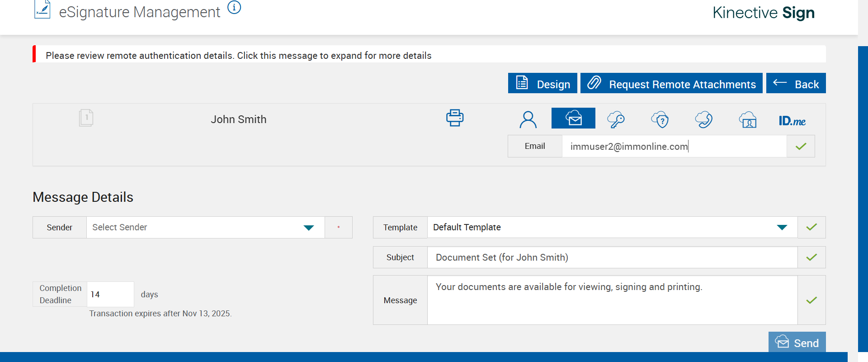Choose the cloud phone authentication icon
This screenshot has height=362, width=868.
(x=703, y=119)
